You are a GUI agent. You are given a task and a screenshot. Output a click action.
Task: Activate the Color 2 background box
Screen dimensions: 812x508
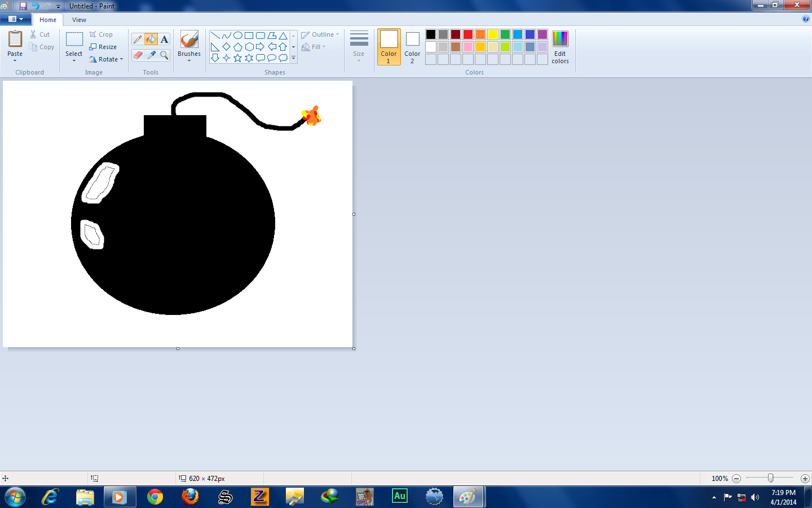pos(412,46)
